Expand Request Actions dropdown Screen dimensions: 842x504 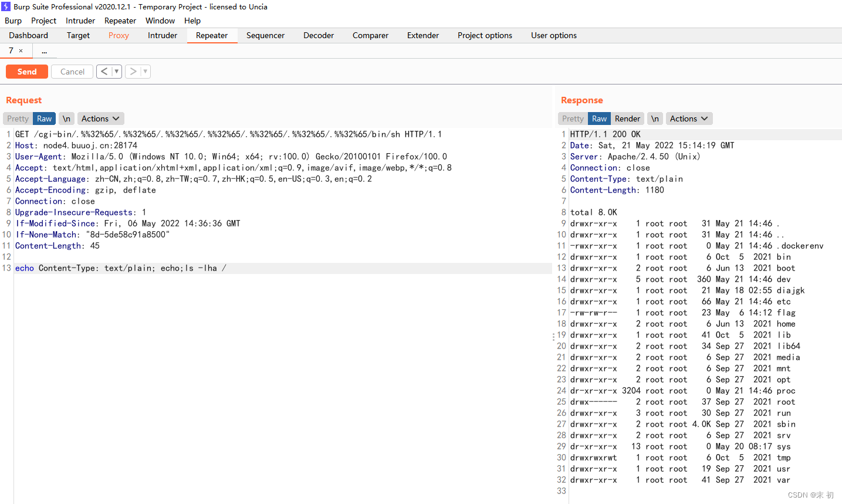coord(101,119)
